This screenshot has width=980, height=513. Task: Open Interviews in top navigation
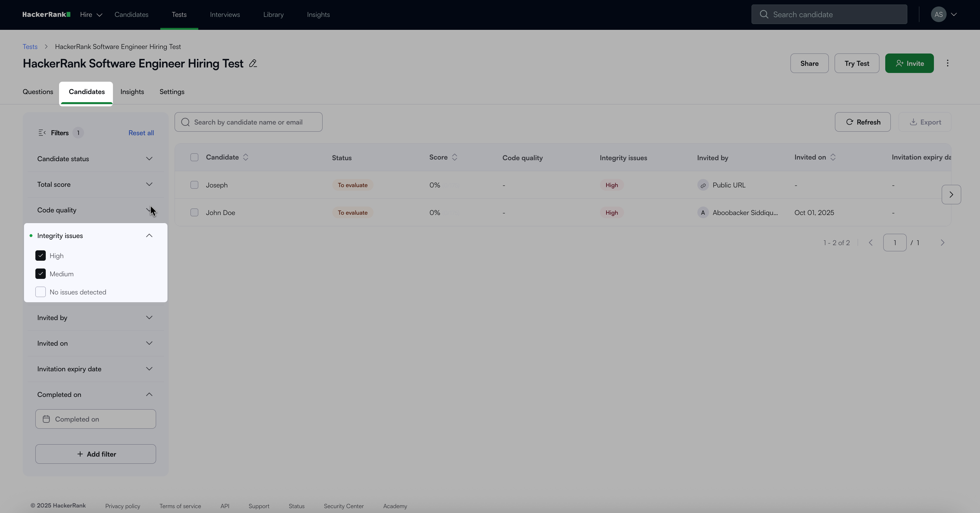pos(225,15)
